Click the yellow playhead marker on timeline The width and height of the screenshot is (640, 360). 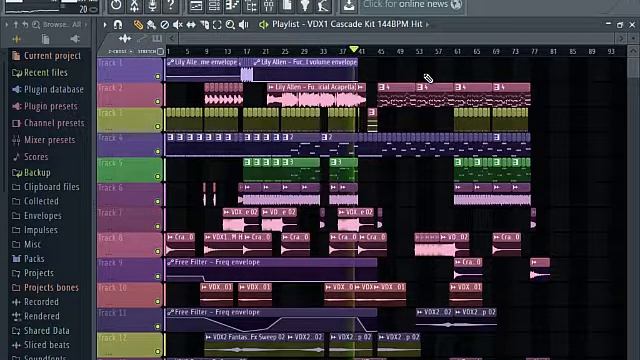coord(354,49)
